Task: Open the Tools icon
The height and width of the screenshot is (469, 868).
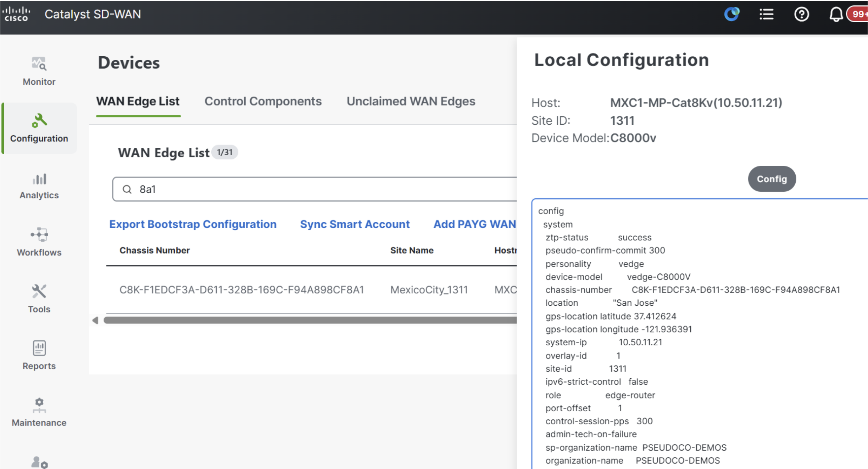Action: click(39, 291)
